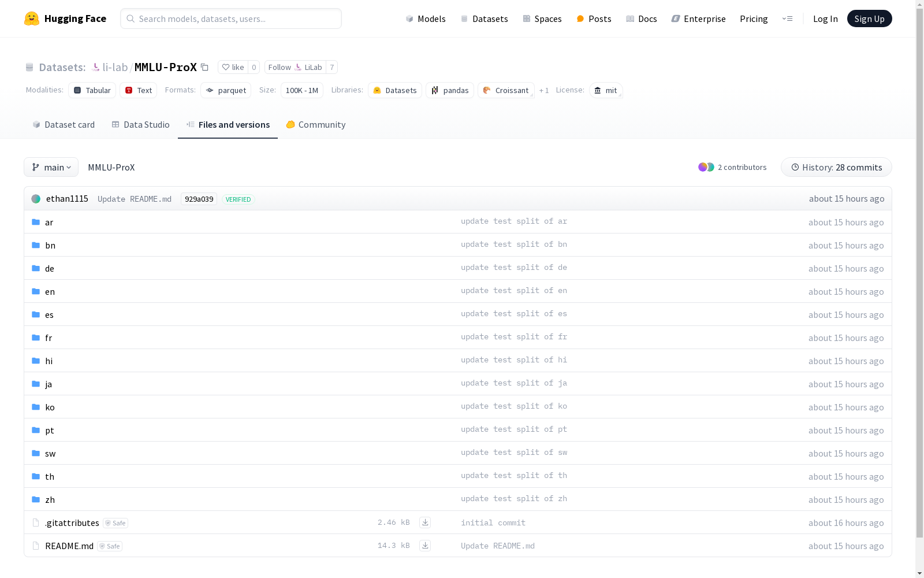The image size is (924, 578).
Task: Download the .gitattributes file
Action: 425,523
